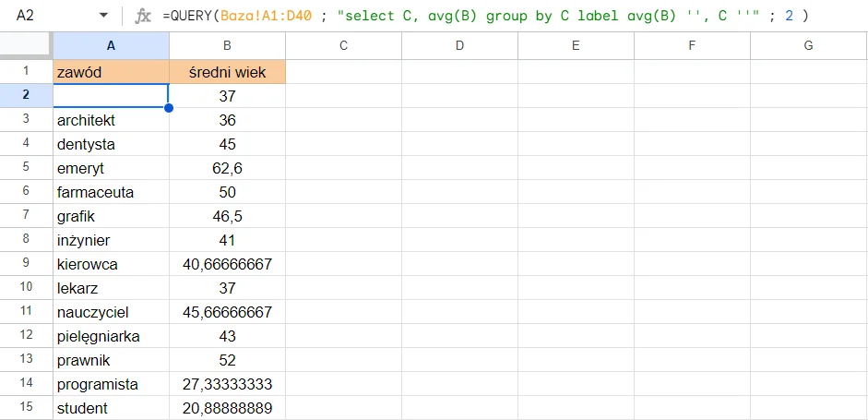Screen dimensions: 868x420
Task: Click the blue fill handle on cell A2
Action: click(x=169, y=108)
